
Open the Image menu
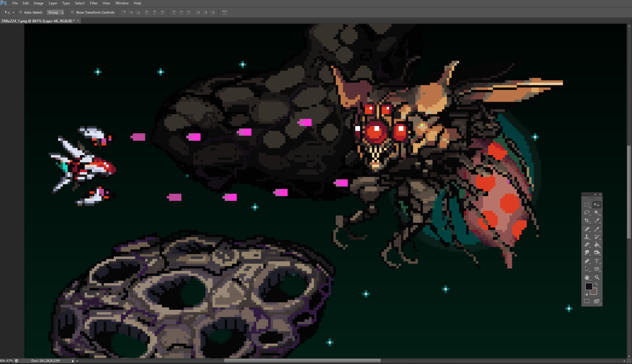coord(39,3)
